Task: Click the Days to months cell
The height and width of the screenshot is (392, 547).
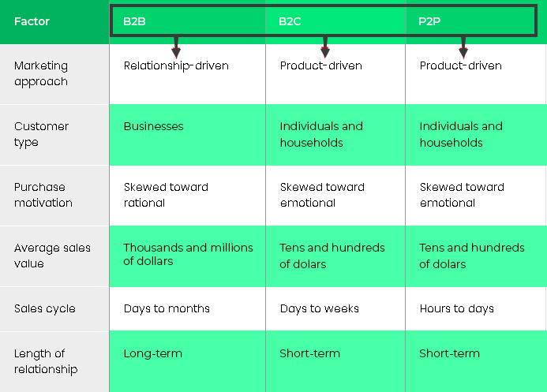Action: (x=187, y=308)
